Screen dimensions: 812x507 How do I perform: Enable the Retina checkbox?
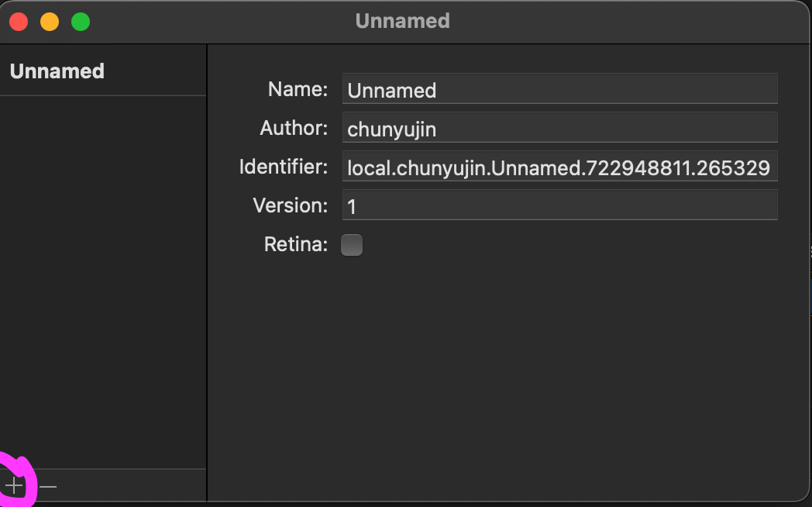click(x=352, y=245)
